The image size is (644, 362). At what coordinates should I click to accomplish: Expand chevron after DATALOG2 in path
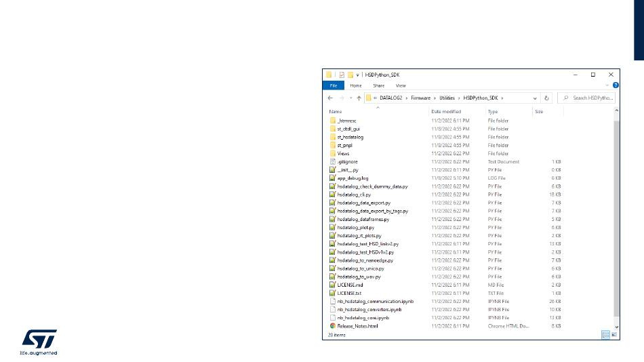click(407, 98)
